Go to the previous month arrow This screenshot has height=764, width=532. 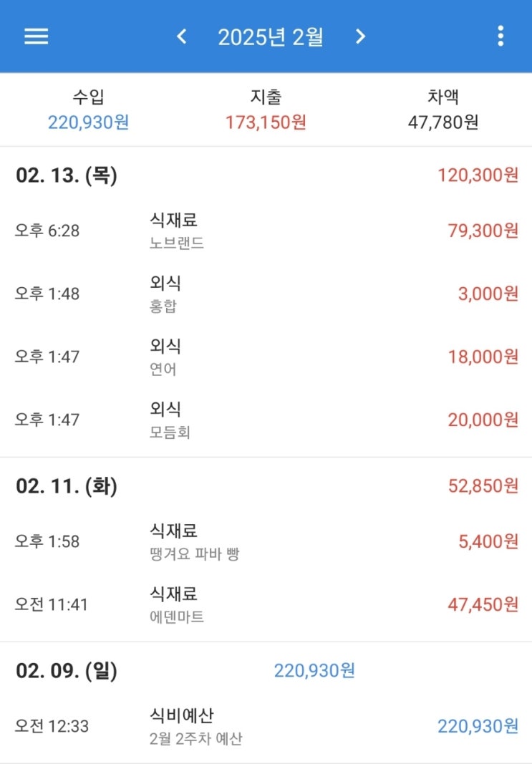[x=182, y=36]
